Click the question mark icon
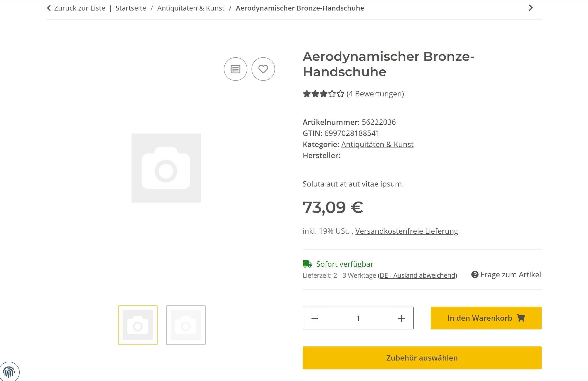Screen dimensions: 588x381 coord(475,275)
